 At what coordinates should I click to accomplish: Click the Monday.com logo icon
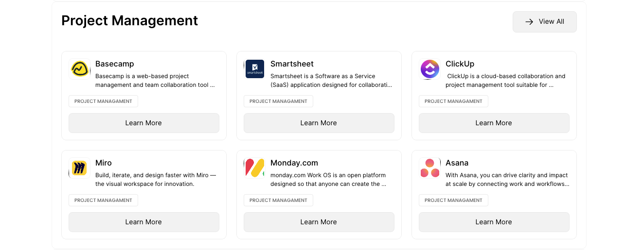pos(254,168)
